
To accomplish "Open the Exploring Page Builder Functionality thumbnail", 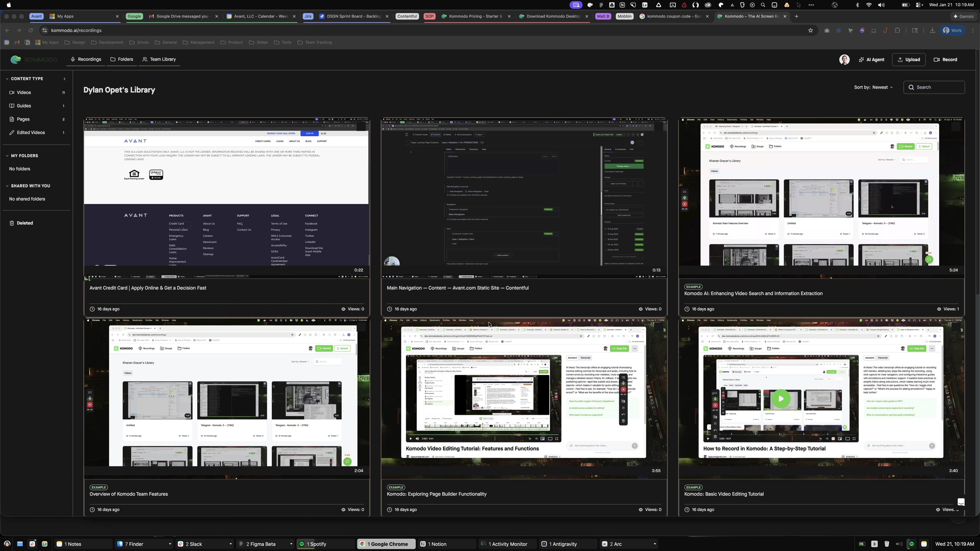I will (x=524, y=398).
